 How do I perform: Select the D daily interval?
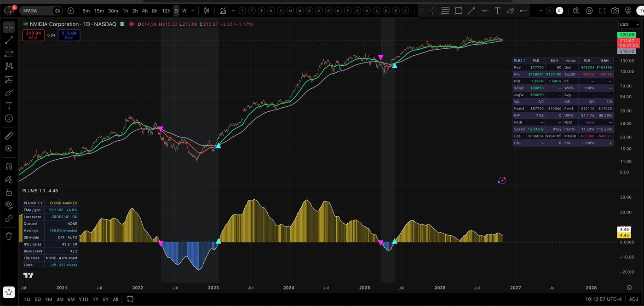click(176, 11)
